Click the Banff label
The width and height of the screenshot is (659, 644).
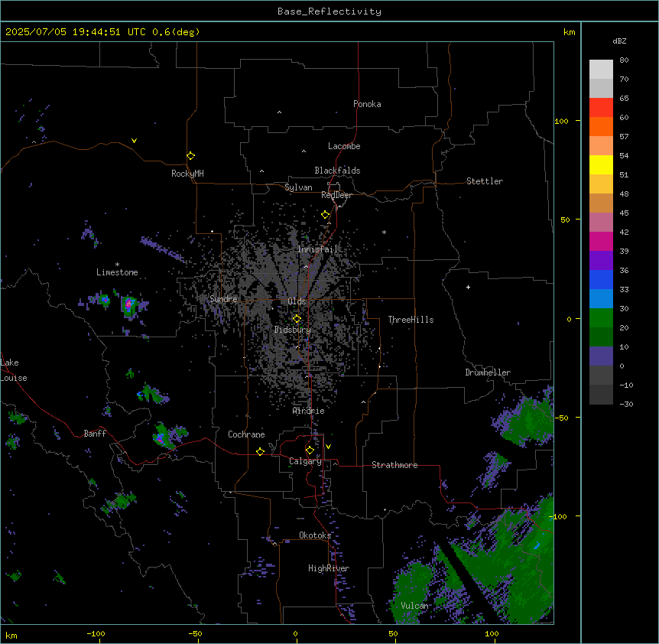coord(95,434)
